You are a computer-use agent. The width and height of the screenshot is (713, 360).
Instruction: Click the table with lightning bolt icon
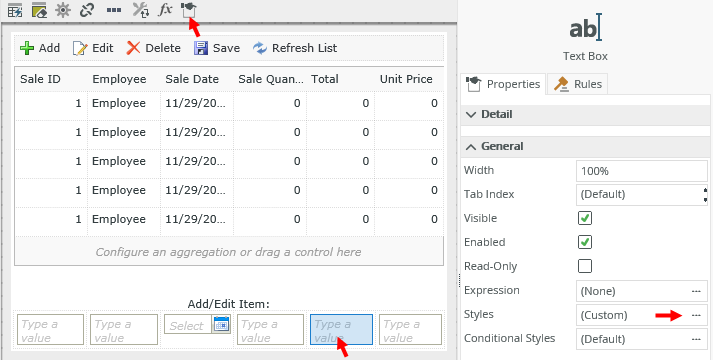[15, 10]
